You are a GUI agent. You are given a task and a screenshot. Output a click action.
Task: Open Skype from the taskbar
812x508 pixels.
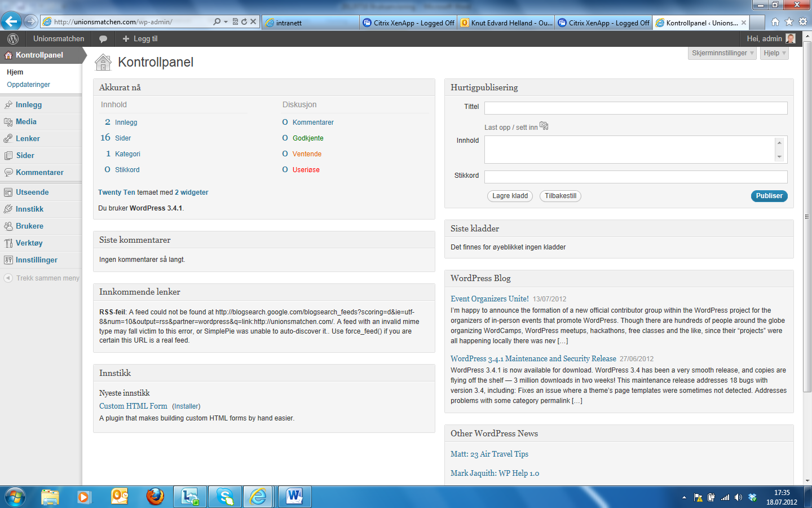click(225, 496)
